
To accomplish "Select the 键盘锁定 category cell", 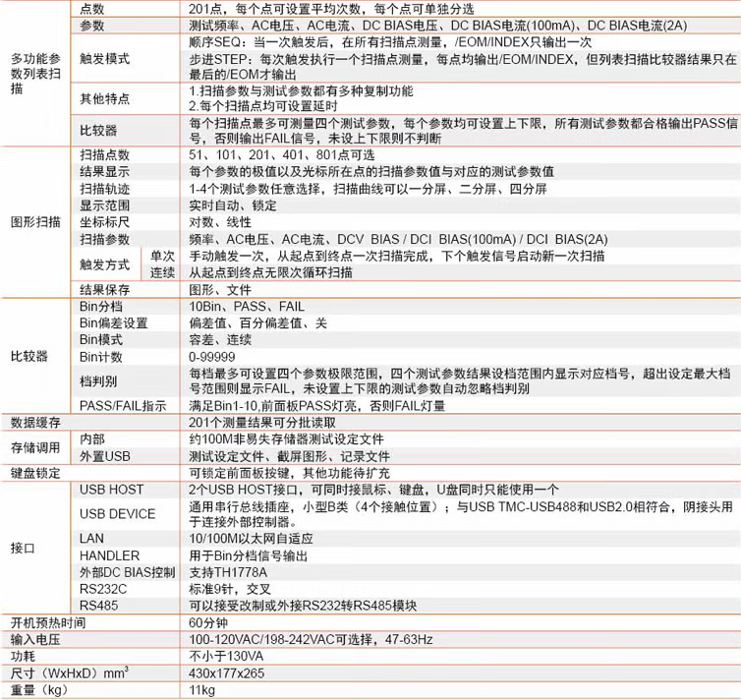I will [x=37, y=473].
